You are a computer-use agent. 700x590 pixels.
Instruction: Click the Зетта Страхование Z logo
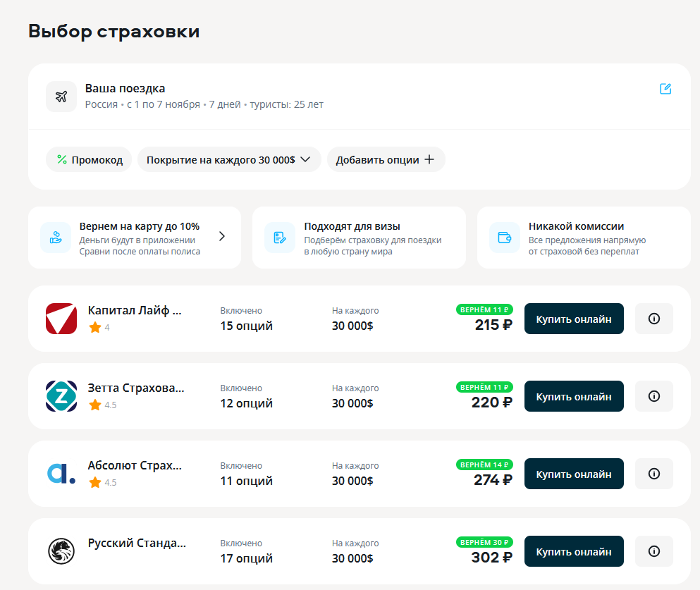[x=61, y=396]
